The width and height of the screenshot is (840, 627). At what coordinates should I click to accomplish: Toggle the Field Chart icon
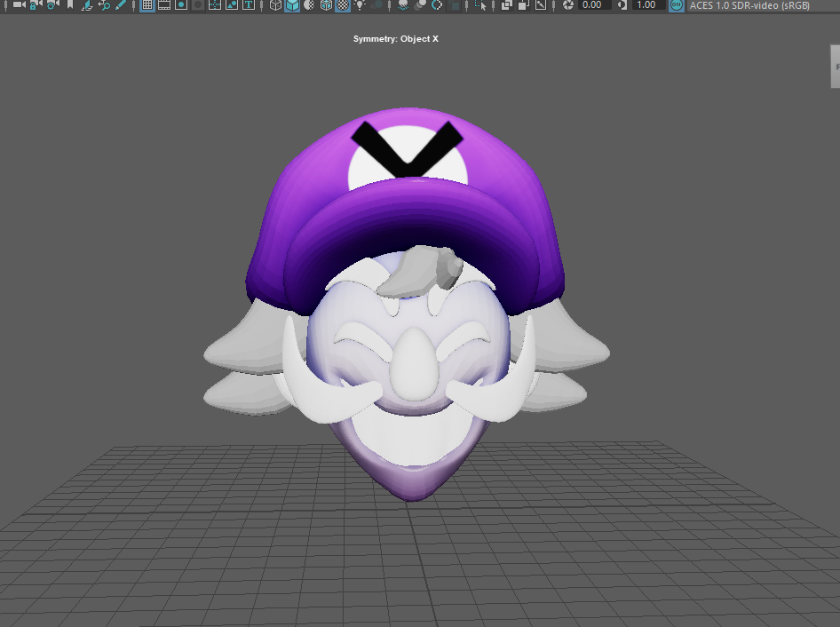point(215,4)
